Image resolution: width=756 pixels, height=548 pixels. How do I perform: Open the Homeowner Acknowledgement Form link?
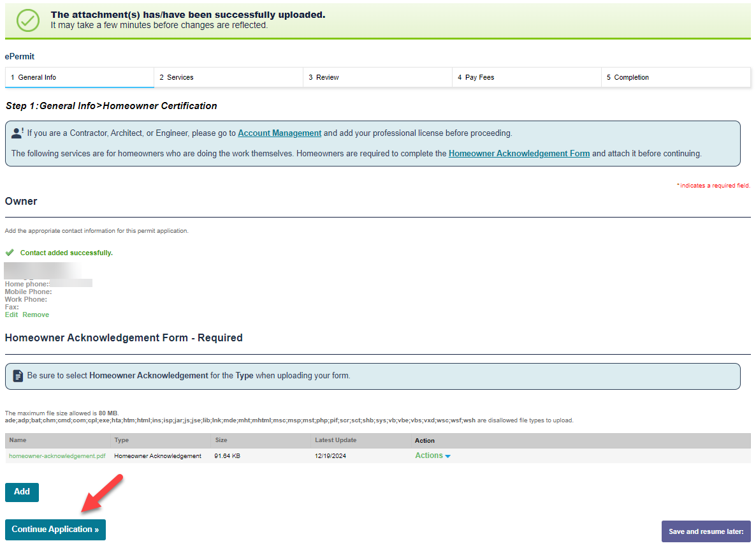point(519,154)
